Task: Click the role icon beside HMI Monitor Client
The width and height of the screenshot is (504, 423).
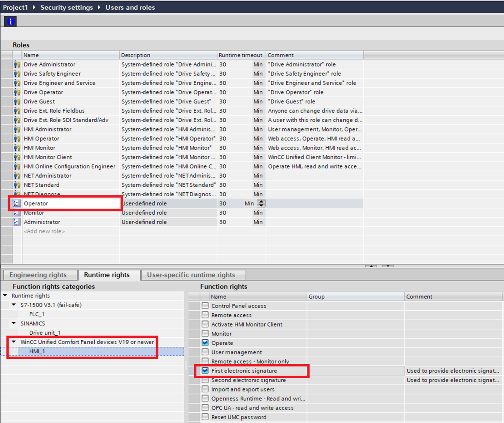Action: tap(17, 157)
